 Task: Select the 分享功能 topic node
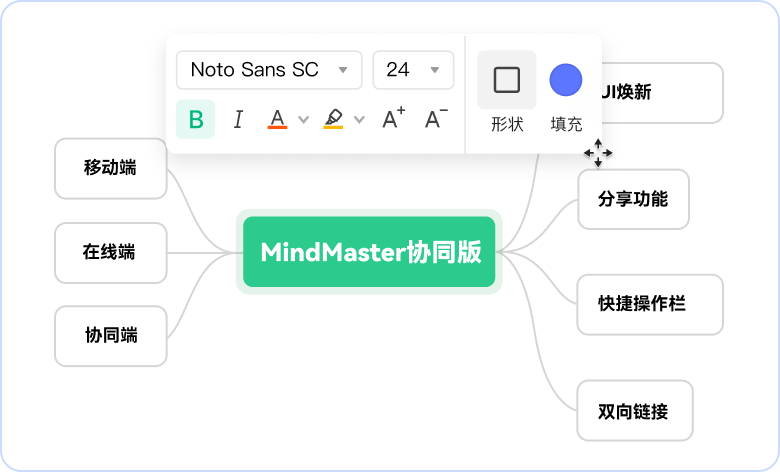point(633,199)
